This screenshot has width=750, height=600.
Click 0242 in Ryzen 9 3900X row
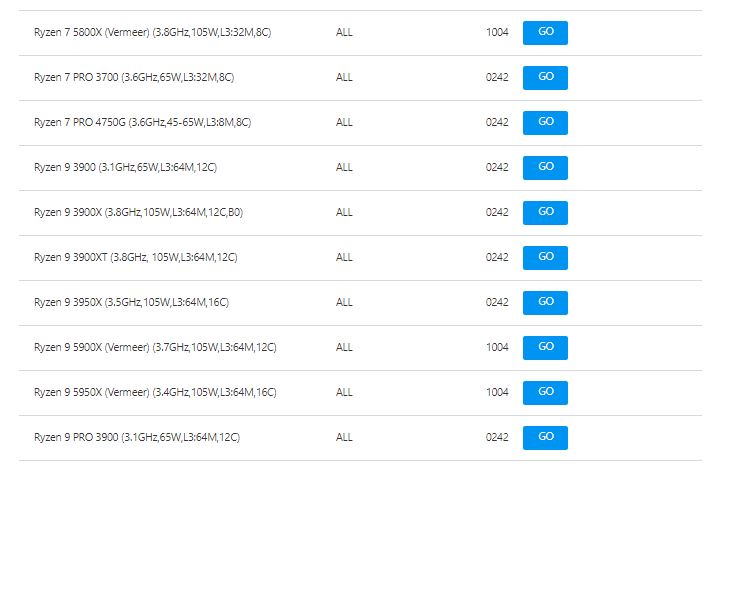[497, 212]
